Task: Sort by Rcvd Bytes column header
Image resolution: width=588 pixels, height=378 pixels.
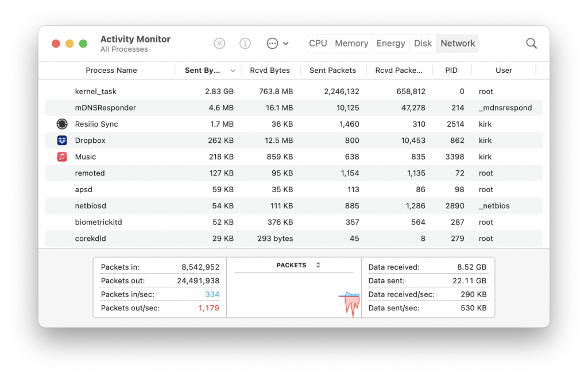Action: [x=270, y=71]
